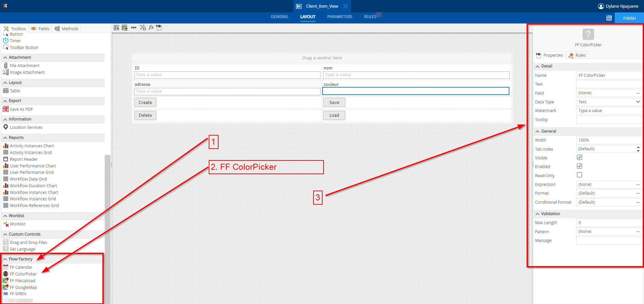
Task: Collapse the Reports toolbox section
Action: 5,138
